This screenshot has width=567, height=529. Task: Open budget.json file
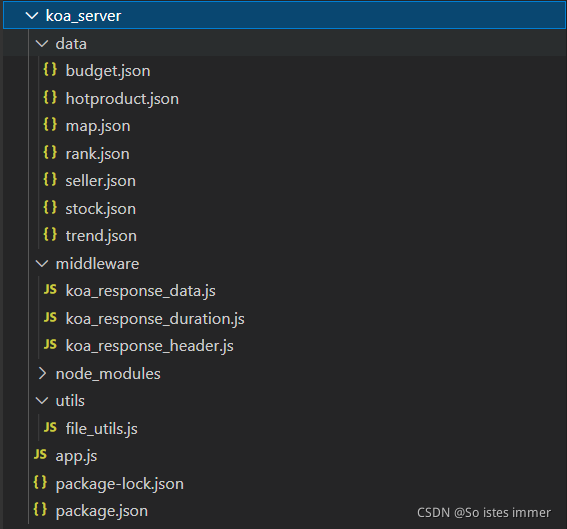click(108, 71)
